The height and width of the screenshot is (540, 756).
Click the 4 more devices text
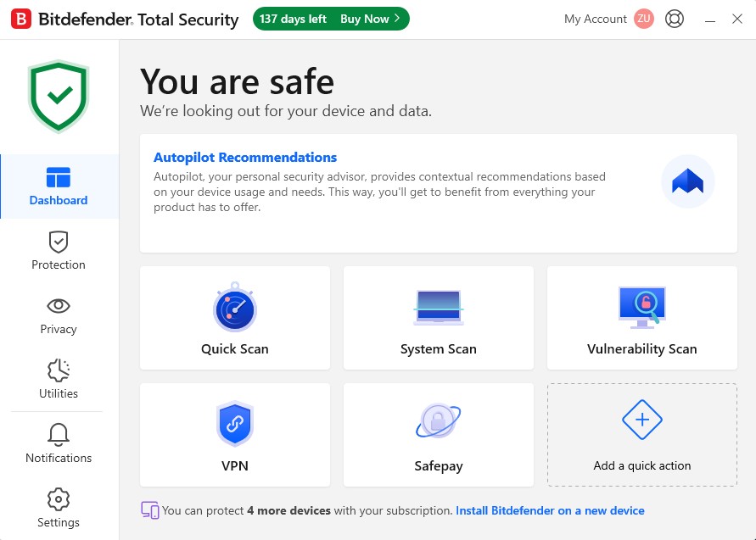pos(288,510)
